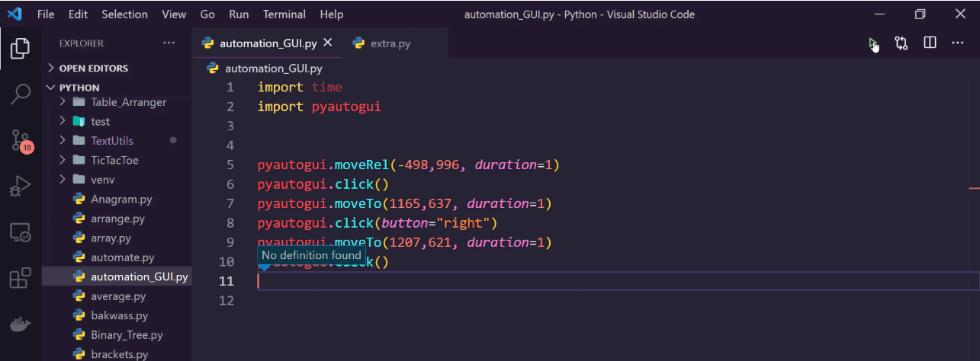The height and width of the screenshot is (361, 980).
Task: Open the Terminal menu
Action: click(x=284, y=14)
